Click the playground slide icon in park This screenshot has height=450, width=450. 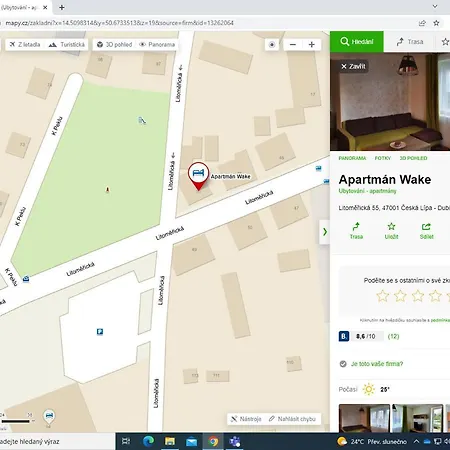[x=142, y=120]
